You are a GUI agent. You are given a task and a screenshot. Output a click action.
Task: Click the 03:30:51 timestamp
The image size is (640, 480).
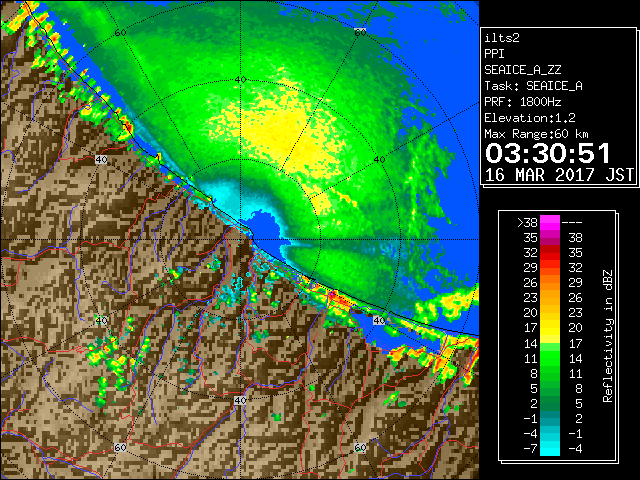(x=547, y=153)
